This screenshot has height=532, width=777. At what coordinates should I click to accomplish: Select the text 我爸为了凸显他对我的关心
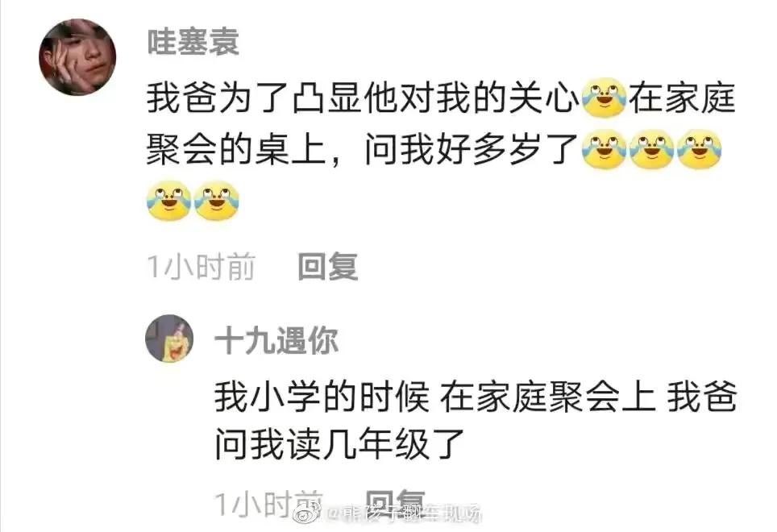(364, 98)
